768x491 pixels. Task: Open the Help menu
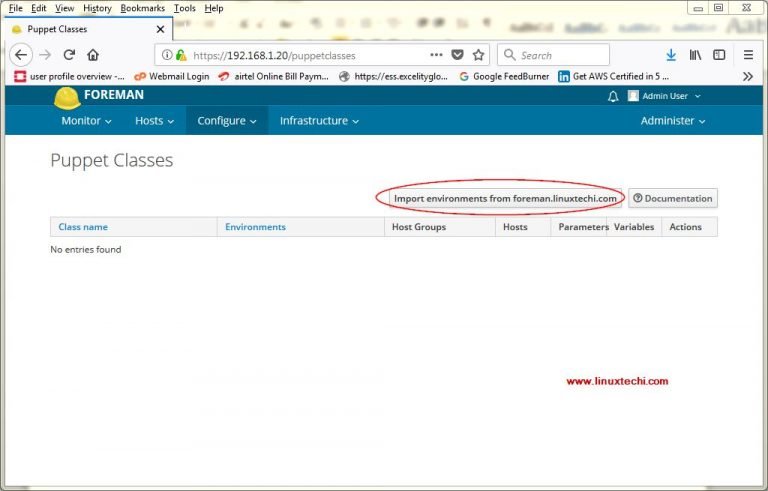coord(214,8)
